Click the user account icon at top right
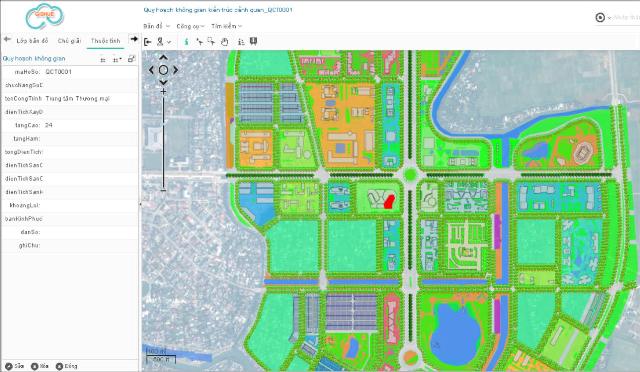Viewport: 640px width, 372px height. [x=600, y=18]
